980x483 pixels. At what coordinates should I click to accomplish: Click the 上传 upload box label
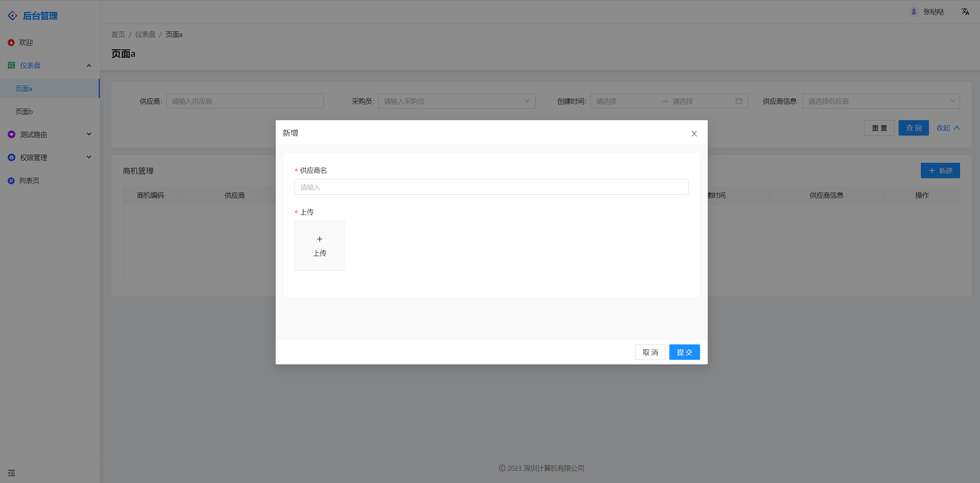click(319, 253)
